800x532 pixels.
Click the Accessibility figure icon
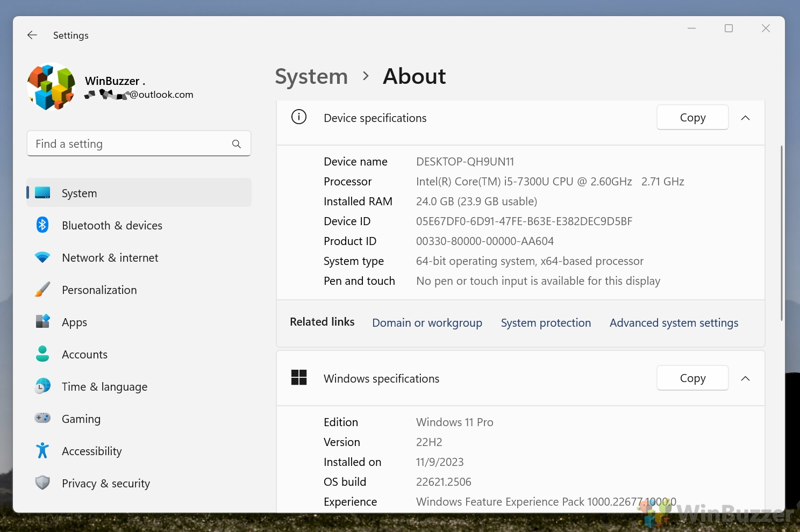42,450
